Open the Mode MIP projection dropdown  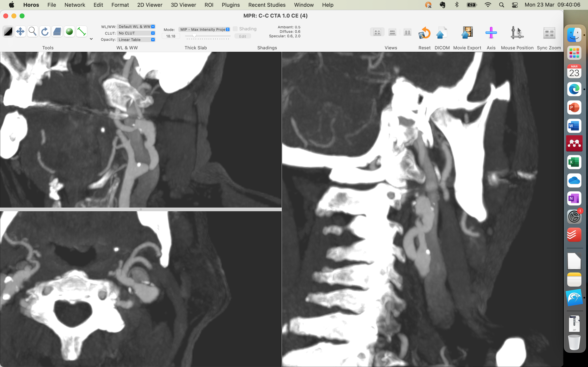pyautogui.click(x=204, y=29)
